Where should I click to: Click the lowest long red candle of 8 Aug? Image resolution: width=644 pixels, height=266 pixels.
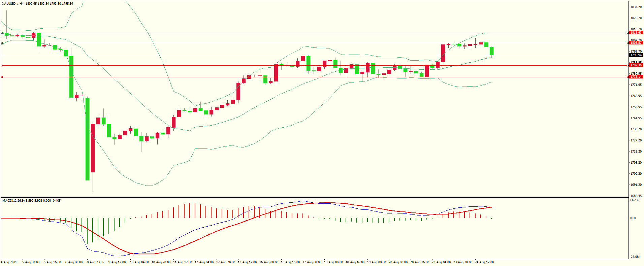(x=93, y=148)
